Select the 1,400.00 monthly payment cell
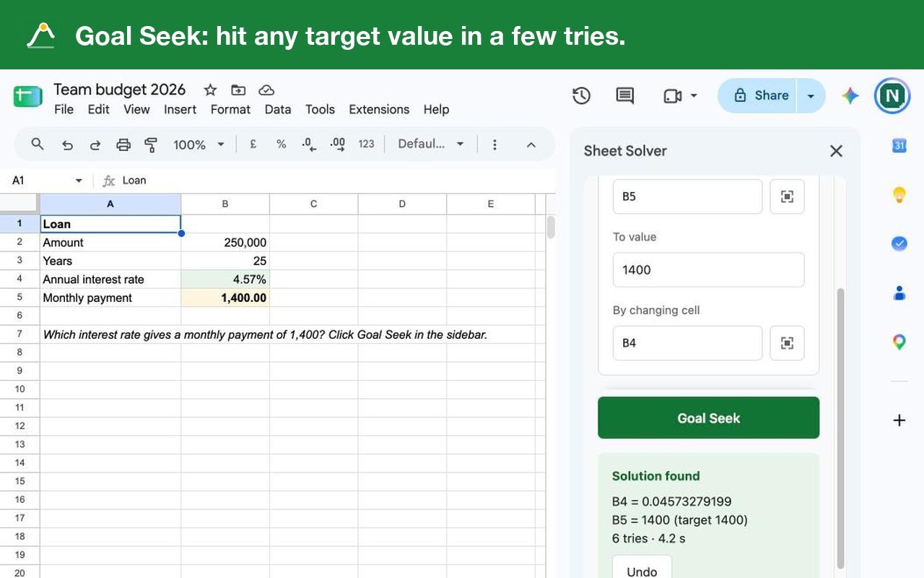 (x=225, y=298)
